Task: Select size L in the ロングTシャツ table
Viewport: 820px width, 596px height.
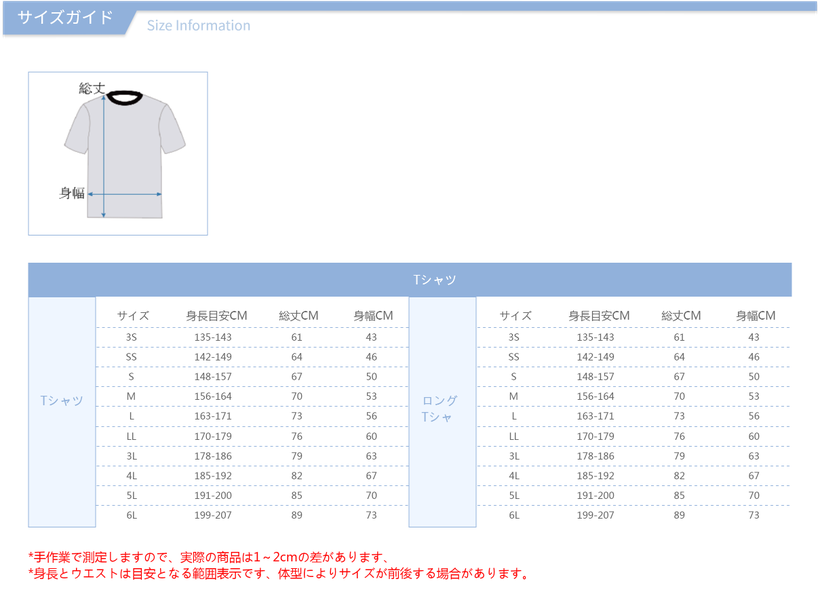Action: (x=514, y=416)
